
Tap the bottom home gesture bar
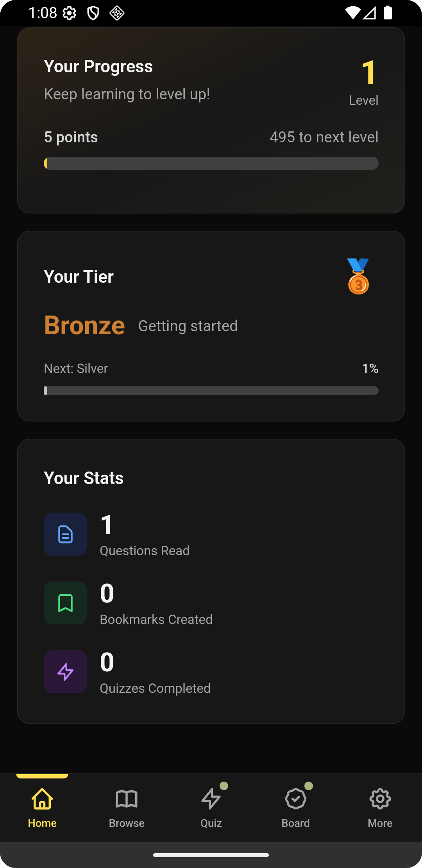[x=211, y=855]
